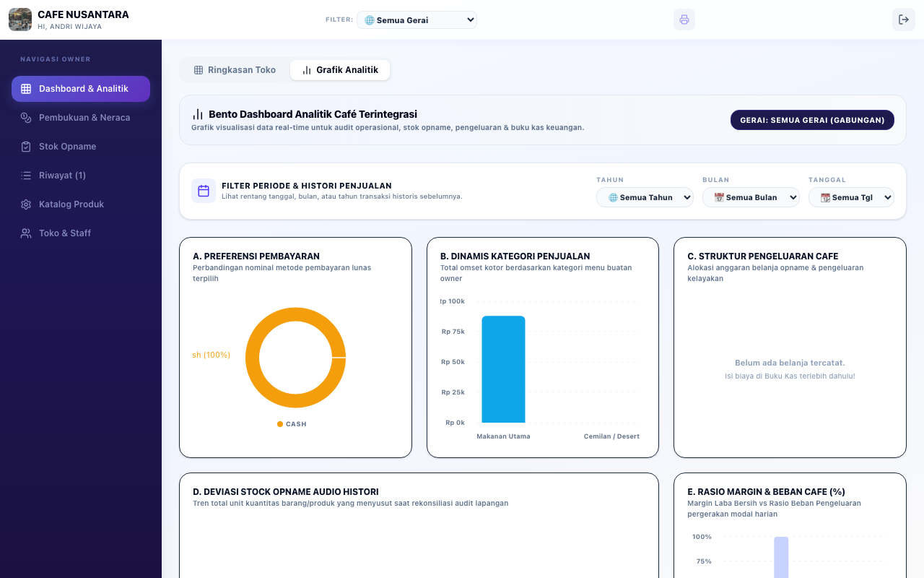This screenshot has width=924, height=578.
Task: Click the Rp 75k axis value
Action: [x=453, y=332]
